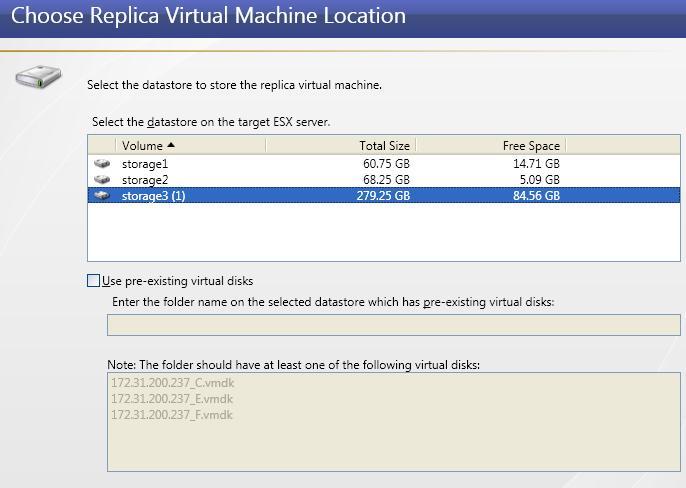The height and width of the screenshot is (488, 686).
Task: Click the storage3 (1) disk icon
Action: [x=102, y=195]
